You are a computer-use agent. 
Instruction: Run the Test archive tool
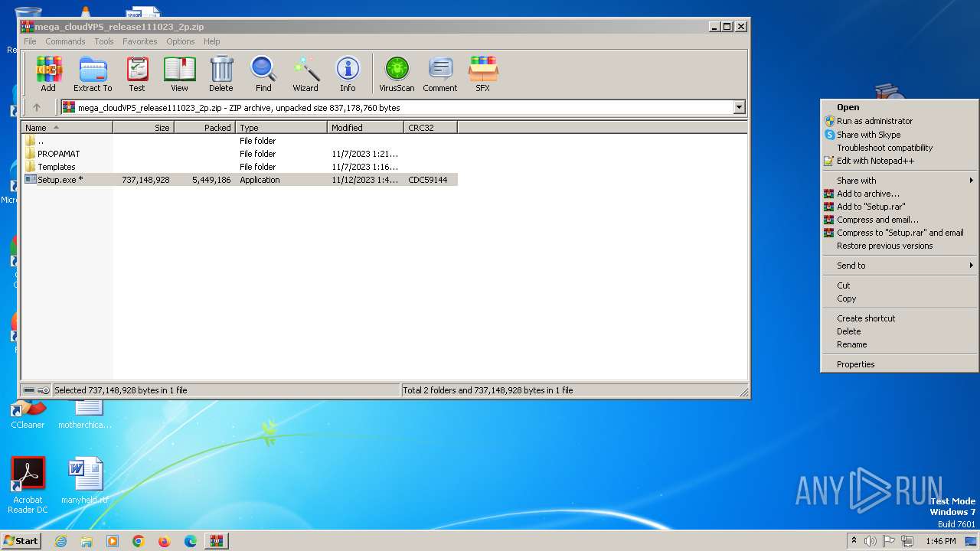tap(137, 74)
